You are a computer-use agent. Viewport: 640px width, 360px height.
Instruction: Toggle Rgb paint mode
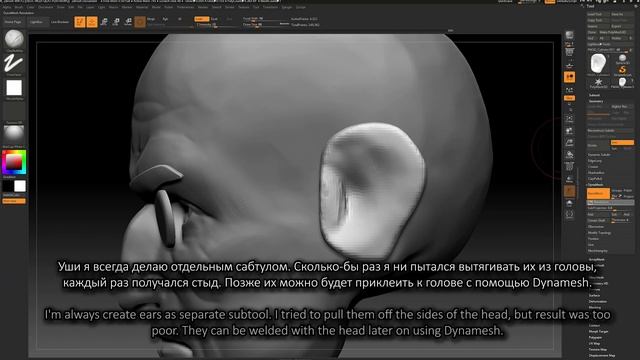[x=165, y=19]
